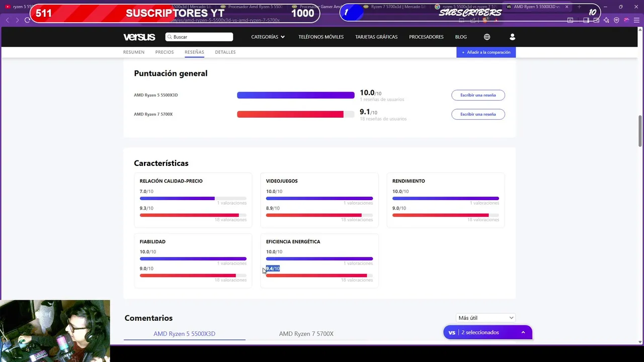Viewport: 644px width, 362px height.
Task: Open the Leo AI sparkle icon
Action: [606, 20]
